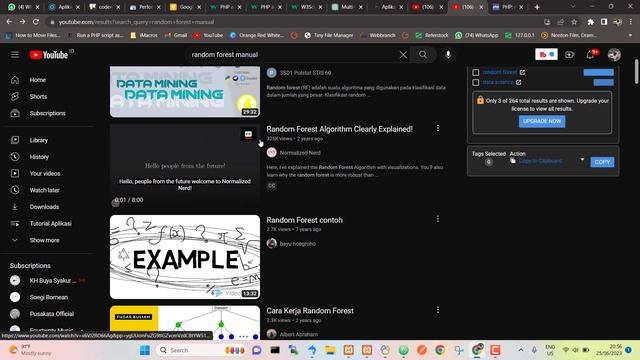Open File Explorer from the taskbar

[330, 350]
